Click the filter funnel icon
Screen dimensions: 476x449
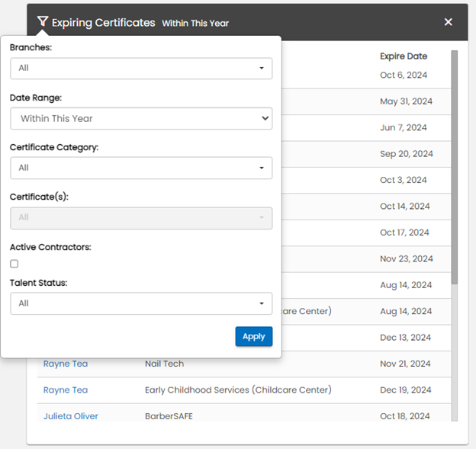coord(43,22)
